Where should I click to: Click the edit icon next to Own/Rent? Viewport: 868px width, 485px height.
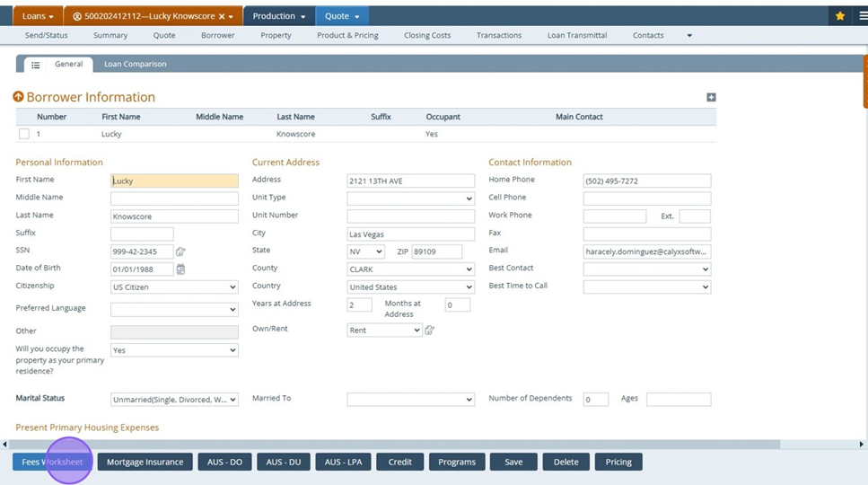(430, 331)
